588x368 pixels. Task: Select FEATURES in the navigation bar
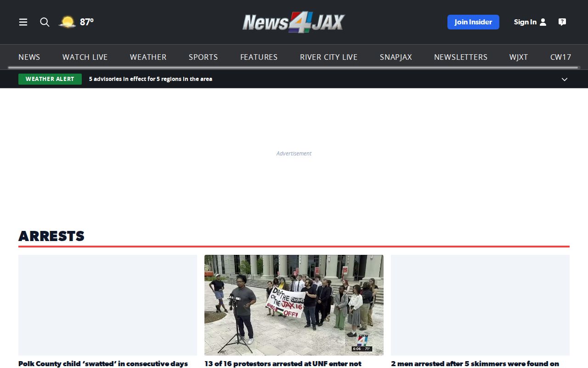click(x=259, y=57)
